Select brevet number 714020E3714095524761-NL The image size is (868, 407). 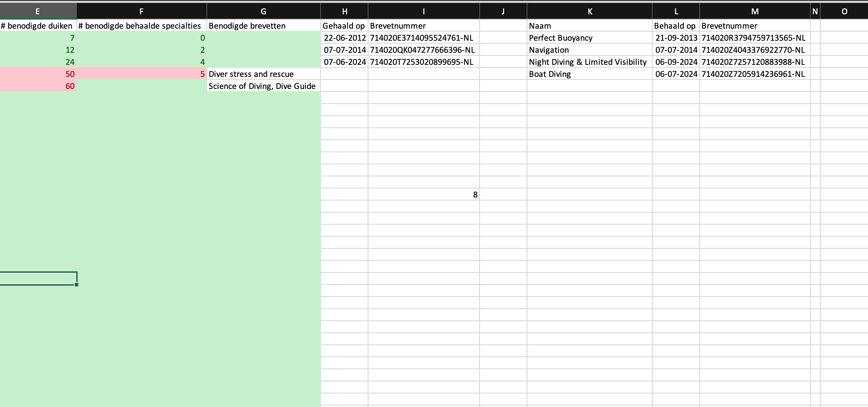[424, 38]
